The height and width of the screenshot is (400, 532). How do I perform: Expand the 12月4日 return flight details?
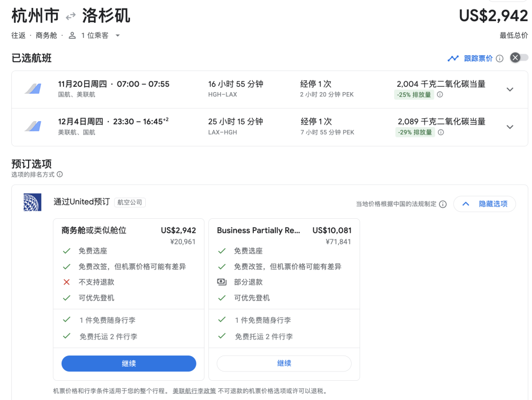[510, 127]
